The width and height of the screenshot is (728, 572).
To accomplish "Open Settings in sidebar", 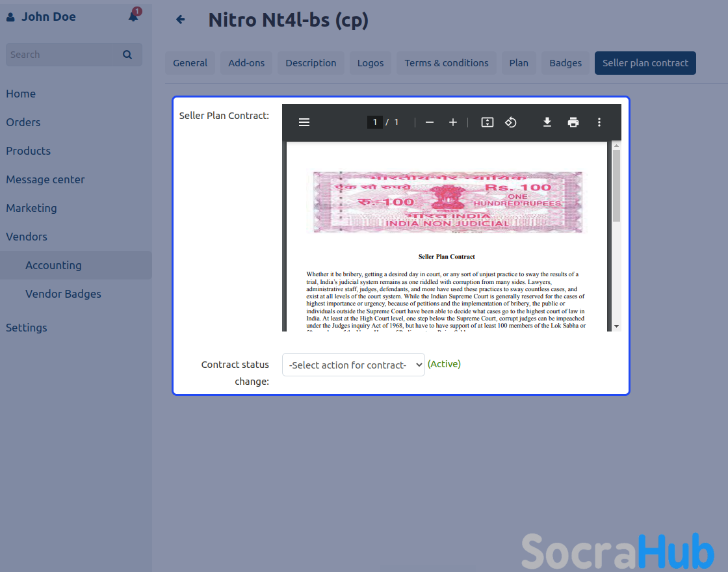I will coord(27,328).
